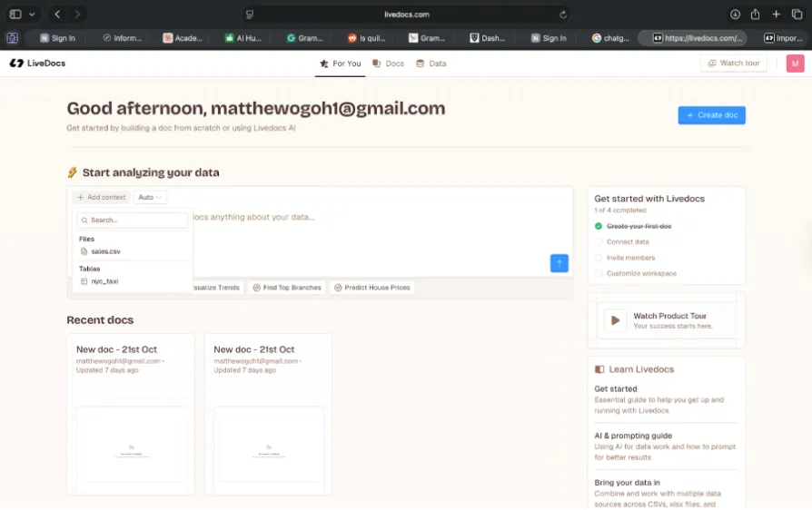
Task: Toggle the Safari sidebar icon
Action: (15, 15)
